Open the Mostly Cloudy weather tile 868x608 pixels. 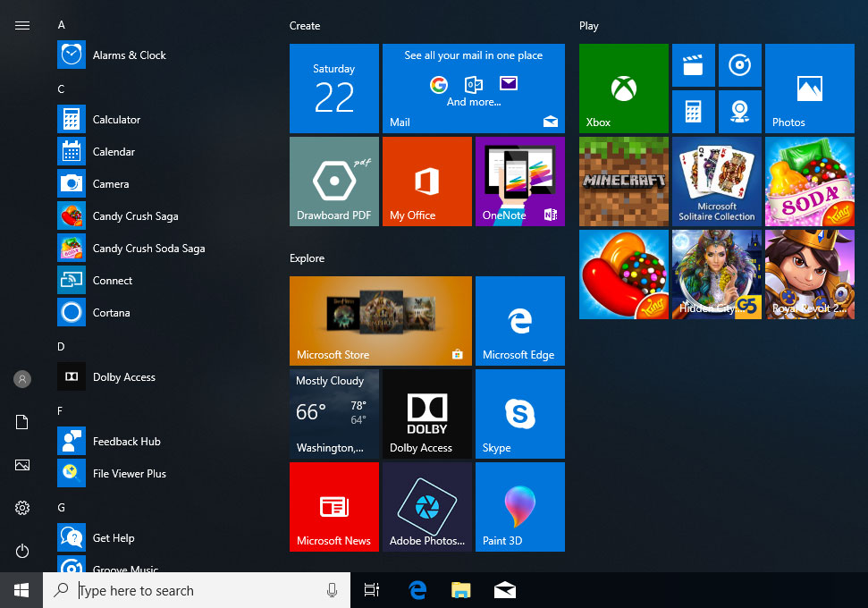pos(334,414)
